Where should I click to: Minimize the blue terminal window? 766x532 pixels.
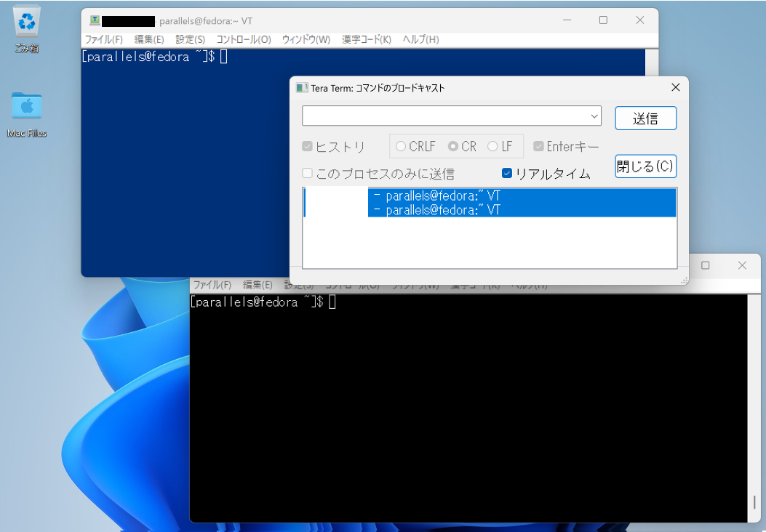567,20
